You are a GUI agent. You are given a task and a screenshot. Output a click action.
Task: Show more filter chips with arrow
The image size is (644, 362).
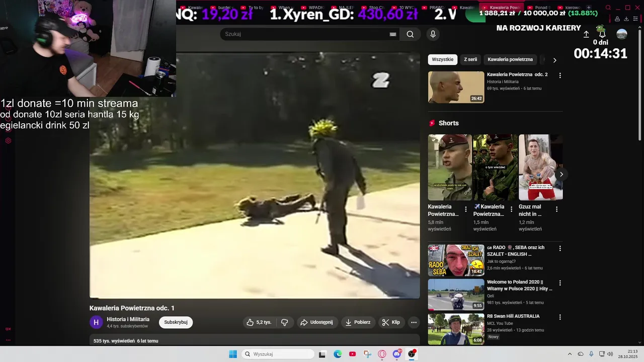click(x=555, y=60)
